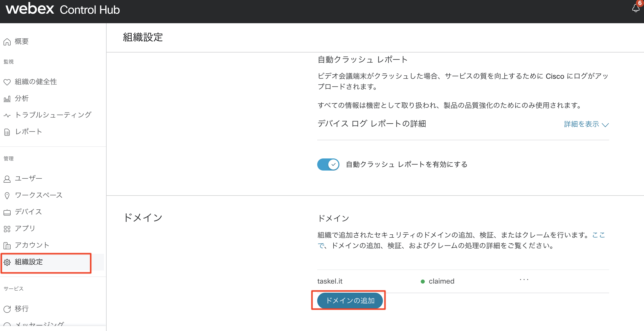644x331 pixels.
Task: Open the アカウント menu item
Action: 32,245
